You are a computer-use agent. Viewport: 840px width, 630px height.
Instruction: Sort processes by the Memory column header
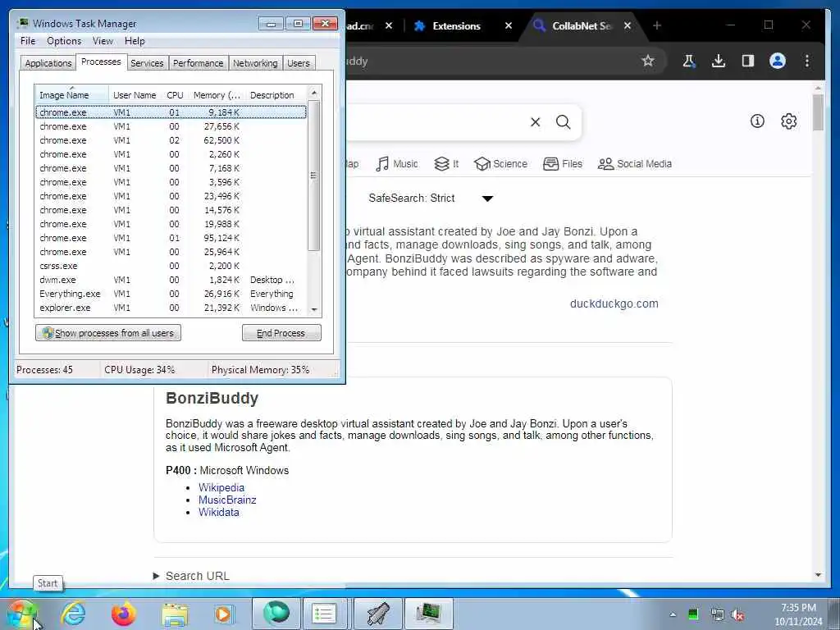tap(217, 95)
